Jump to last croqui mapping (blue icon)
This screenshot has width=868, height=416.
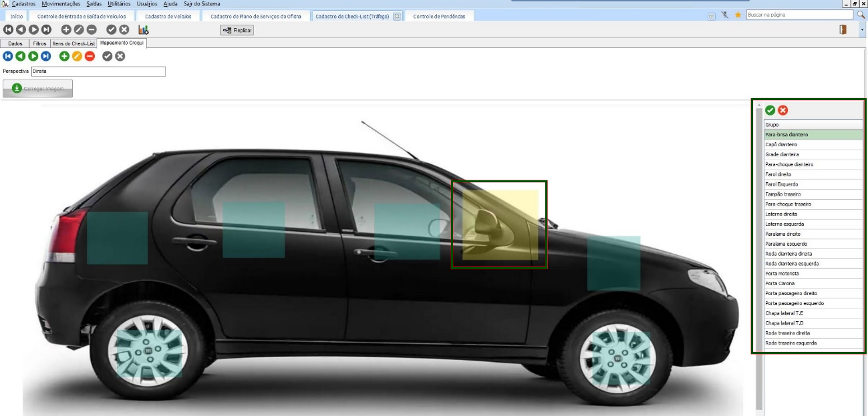coord(46,56)
